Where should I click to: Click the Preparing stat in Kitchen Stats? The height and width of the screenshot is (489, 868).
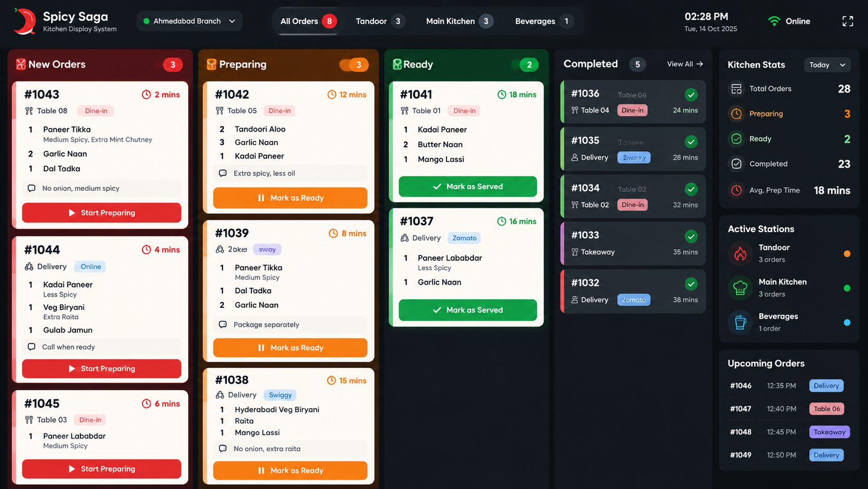coord(789,114)
